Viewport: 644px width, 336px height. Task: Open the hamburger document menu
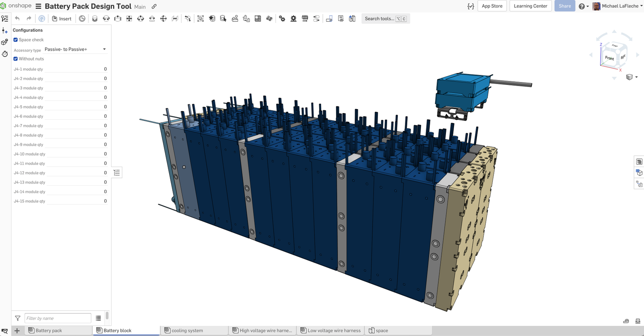(39, 6)
